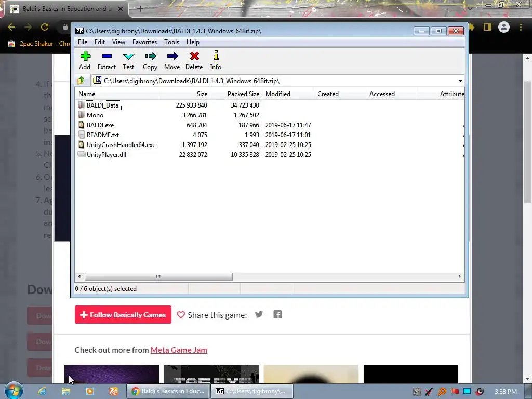This screenshot has height=399, width=532.
Task: Click the system tray clock showing 3:38 PM
Action: (506, 392)
